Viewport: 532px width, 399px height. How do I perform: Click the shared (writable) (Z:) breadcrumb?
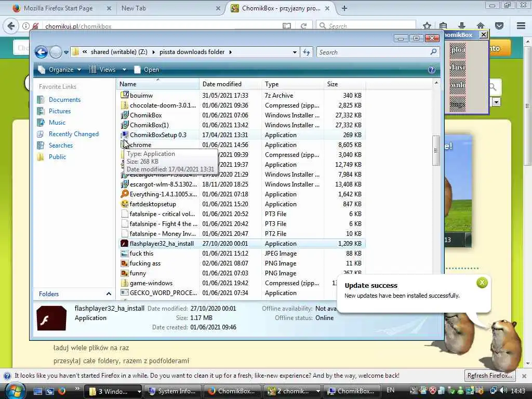click(x=119, y=52)
